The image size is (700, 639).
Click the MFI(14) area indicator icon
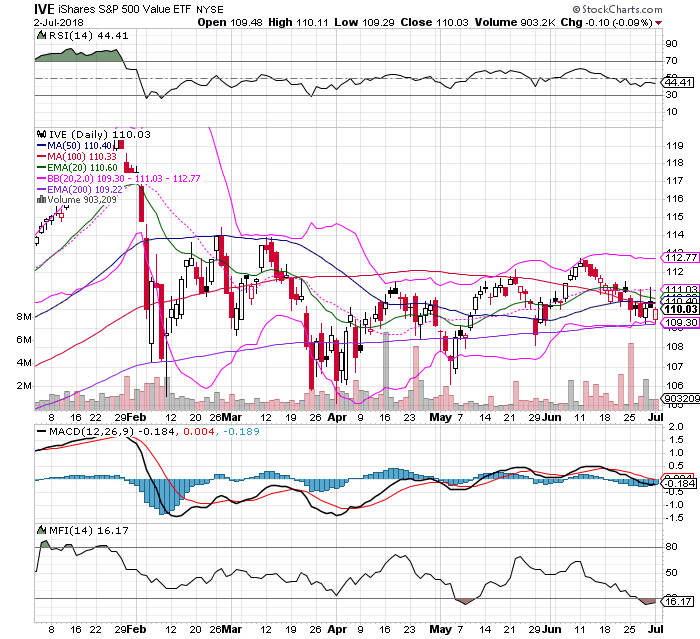coord(41,530)
